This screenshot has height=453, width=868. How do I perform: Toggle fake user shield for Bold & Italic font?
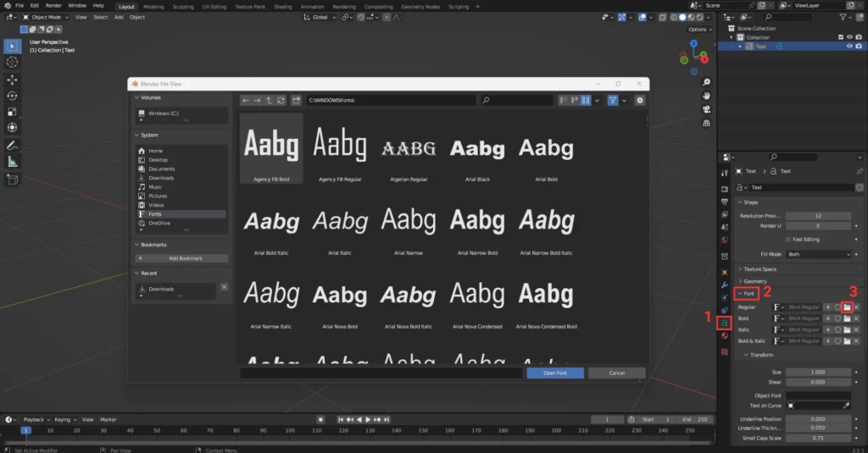[x=837, y=341]
